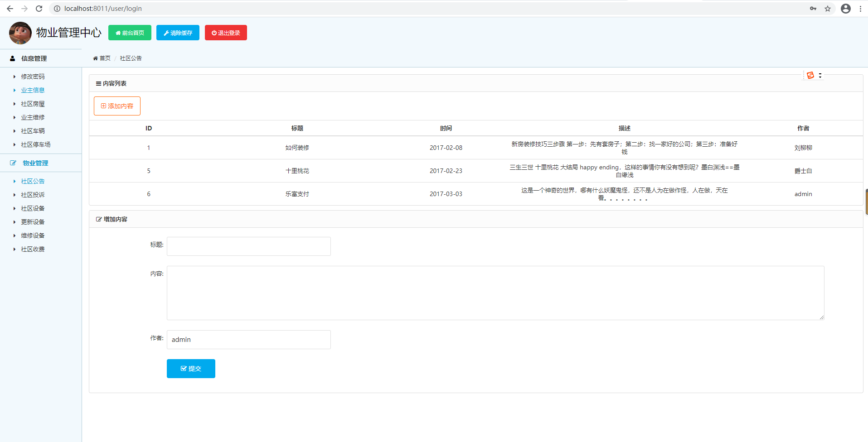868x442 pixels.
Task: Click the site info icon in address bar
Action: [57, 9]
